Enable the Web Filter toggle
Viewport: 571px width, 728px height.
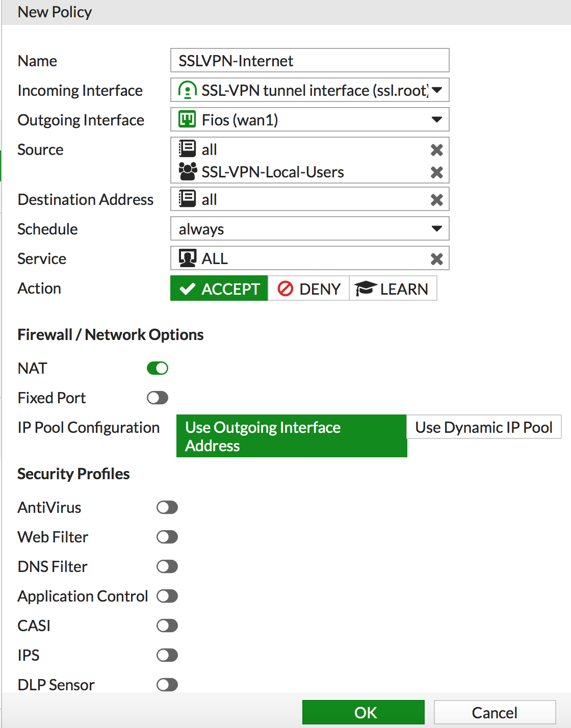[167, 537]
